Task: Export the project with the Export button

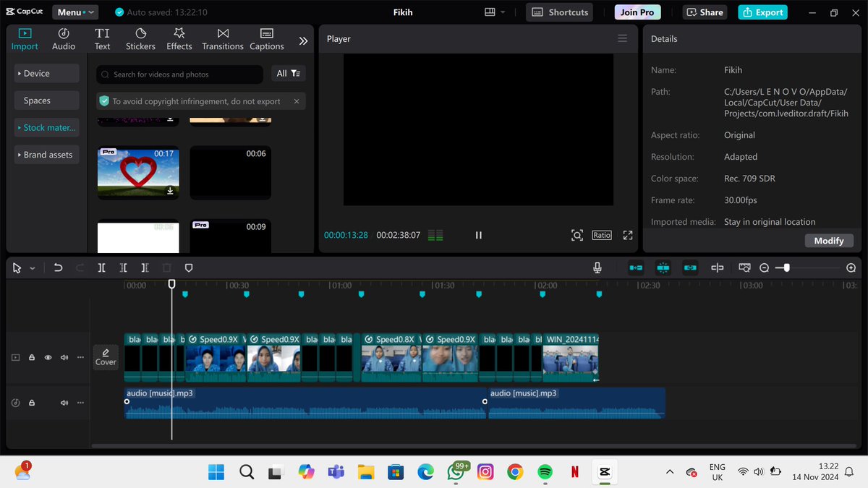Action: tap(763, 12)
